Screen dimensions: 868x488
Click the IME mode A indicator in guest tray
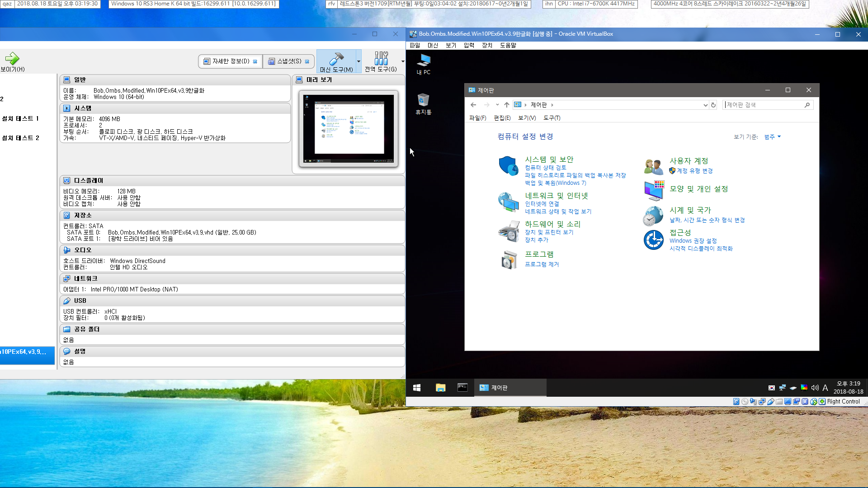pyautogui.click(x=825, y=388)
